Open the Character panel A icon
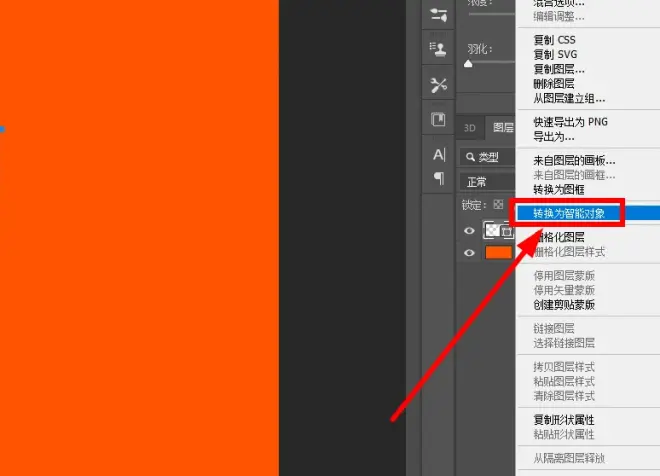 439,154
